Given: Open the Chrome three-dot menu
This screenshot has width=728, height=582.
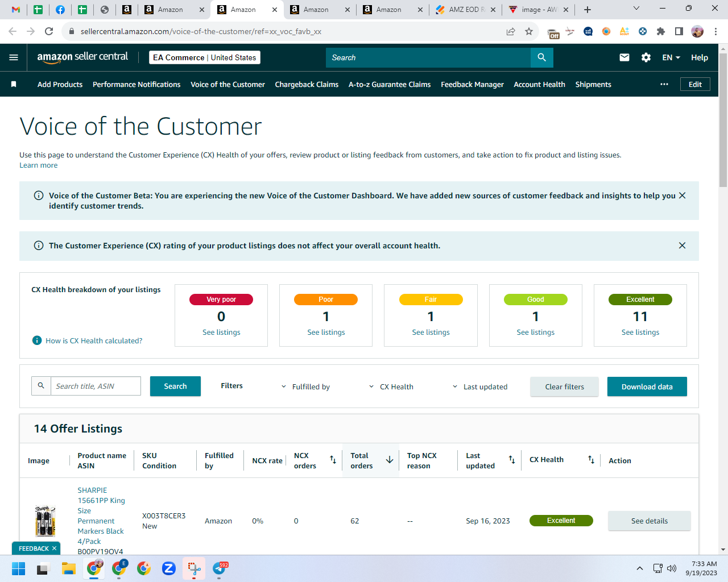Looking at the screenshot, I should coord(716,31).
